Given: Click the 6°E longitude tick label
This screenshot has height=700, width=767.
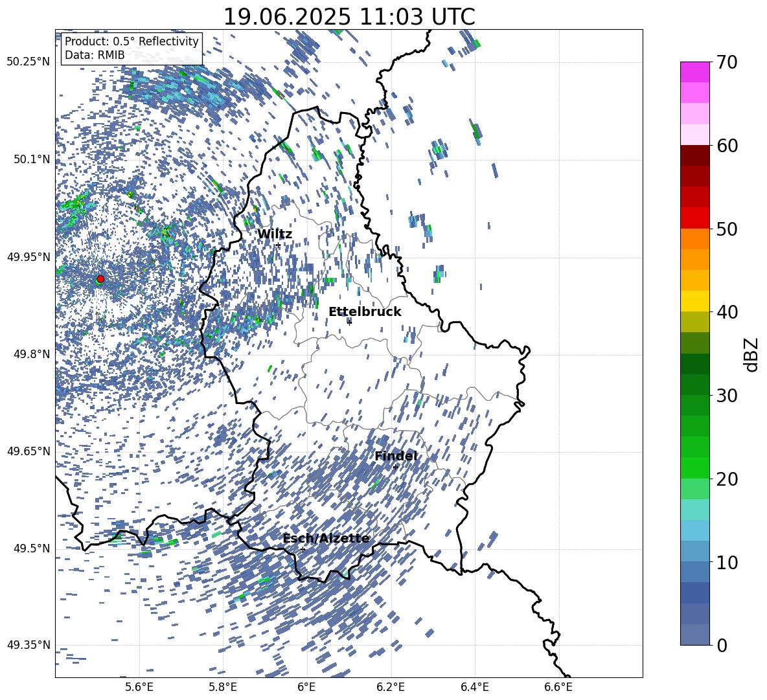Looking at the screenshot, I should pyautogui.click(x=306, y=687).
